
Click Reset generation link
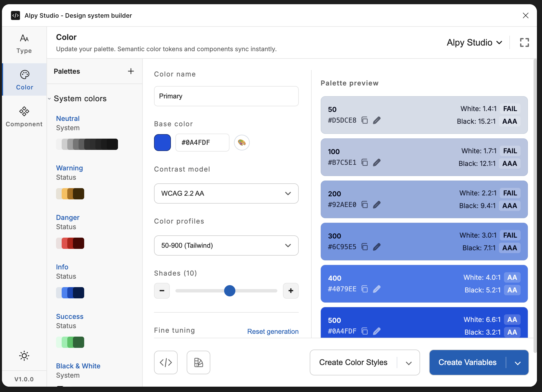tap(273, 331)
